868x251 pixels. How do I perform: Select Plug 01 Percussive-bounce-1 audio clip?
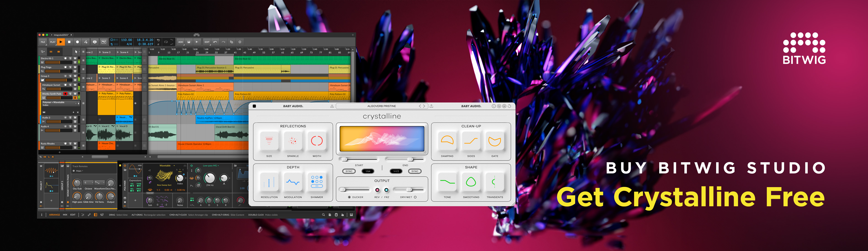point(214,69)
